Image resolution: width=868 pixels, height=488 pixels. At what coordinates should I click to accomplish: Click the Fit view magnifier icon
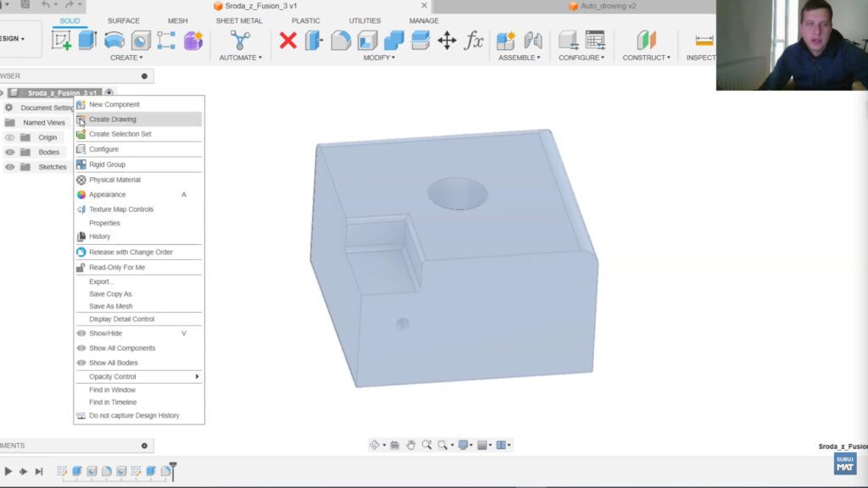(442, 444)
